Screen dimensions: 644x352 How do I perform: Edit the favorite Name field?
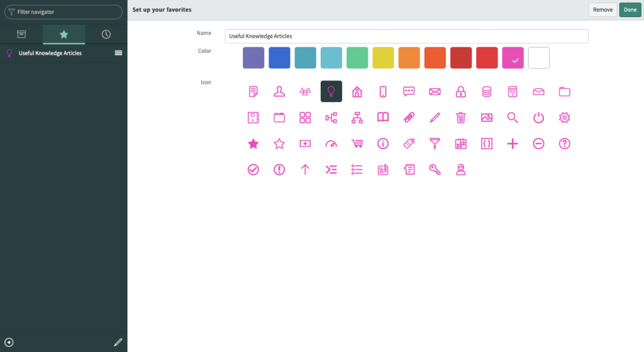(406, 36)
